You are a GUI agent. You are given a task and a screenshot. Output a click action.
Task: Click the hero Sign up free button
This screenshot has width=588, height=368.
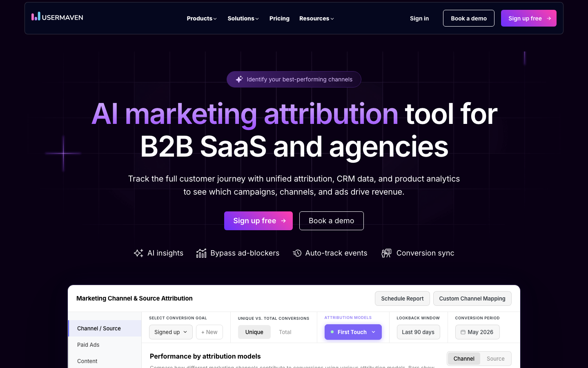tap(258, 221)
